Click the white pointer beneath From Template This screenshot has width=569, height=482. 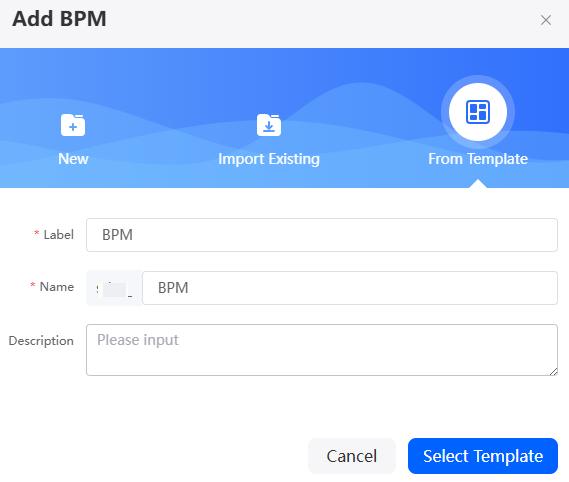(478, 184)
